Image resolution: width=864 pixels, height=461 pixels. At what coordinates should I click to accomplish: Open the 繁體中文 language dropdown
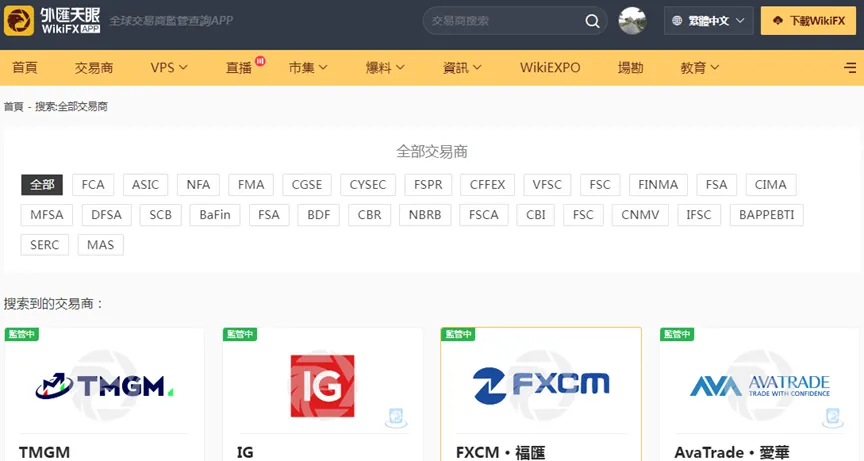coord(709,21)
